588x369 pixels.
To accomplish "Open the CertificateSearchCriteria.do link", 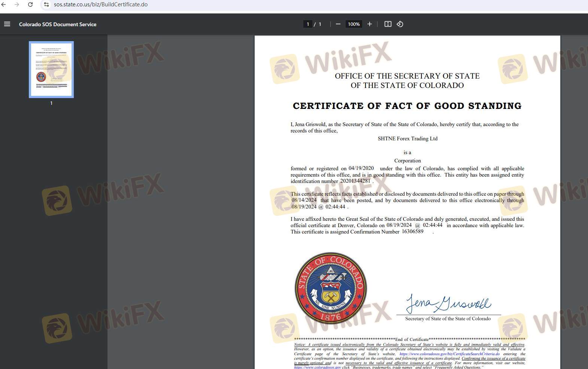I will tap(449, 354).
